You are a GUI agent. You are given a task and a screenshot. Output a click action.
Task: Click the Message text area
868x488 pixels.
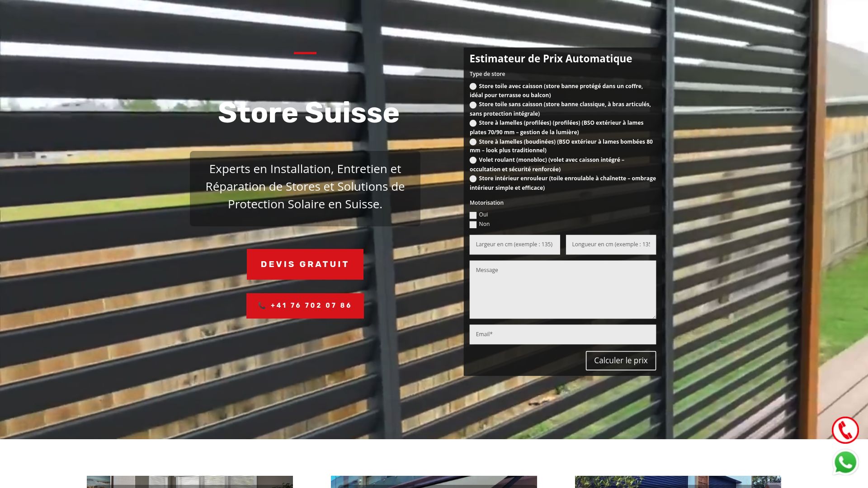(x=562, y=289)
